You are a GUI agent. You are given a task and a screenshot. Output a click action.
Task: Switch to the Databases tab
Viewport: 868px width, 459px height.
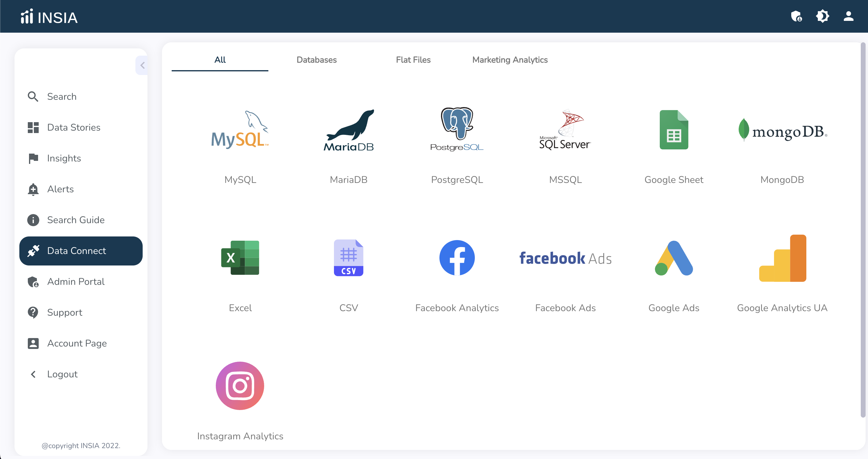point(316,60)
